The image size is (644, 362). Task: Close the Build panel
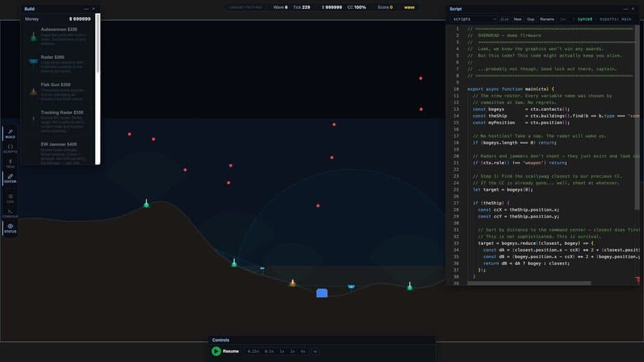point(94,9)
